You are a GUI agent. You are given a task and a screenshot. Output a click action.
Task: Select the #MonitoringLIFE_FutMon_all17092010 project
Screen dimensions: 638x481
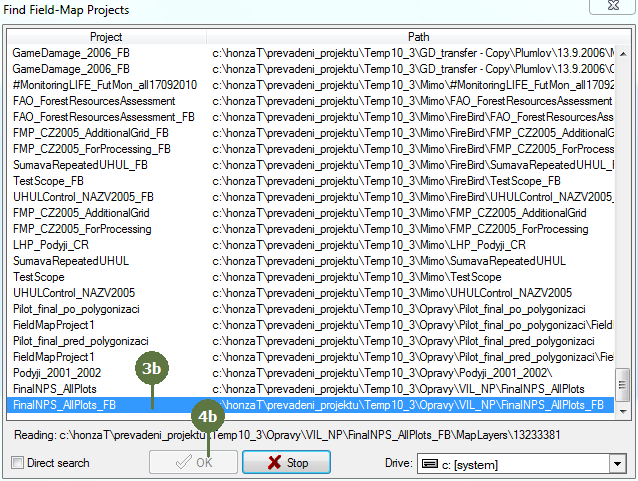click(x=104, y=85)
